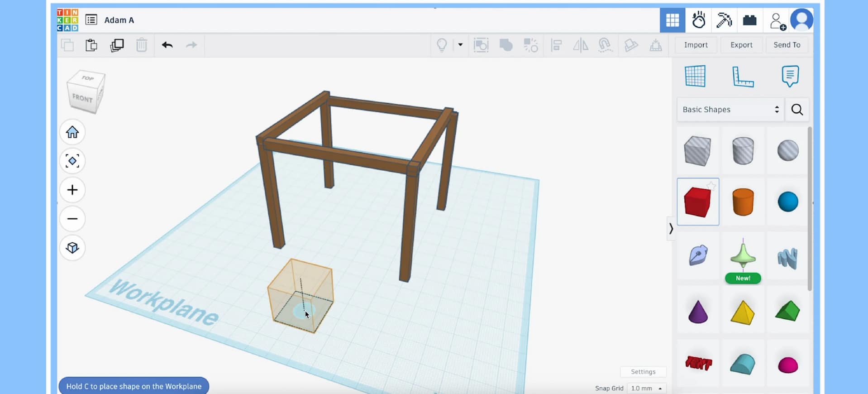Open the Notes tool icon
Viewport: 868px width, 394px height.
pos(790,76)
